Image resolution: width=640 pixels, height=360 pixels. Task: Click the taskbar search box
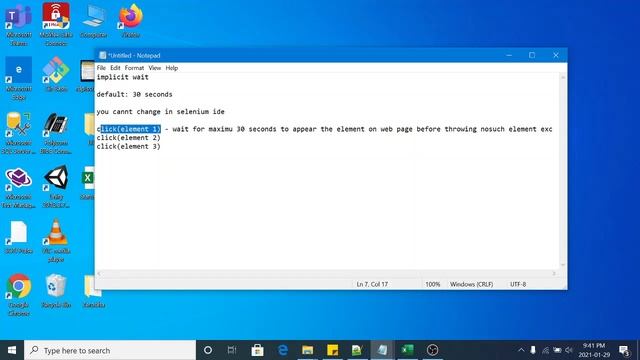(x=110, y=350)
